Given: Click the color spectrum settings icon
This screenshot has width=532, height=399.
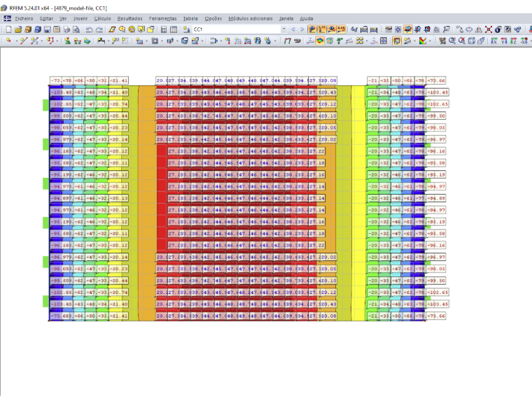Looking at the screenshot, I should point(422,41).
